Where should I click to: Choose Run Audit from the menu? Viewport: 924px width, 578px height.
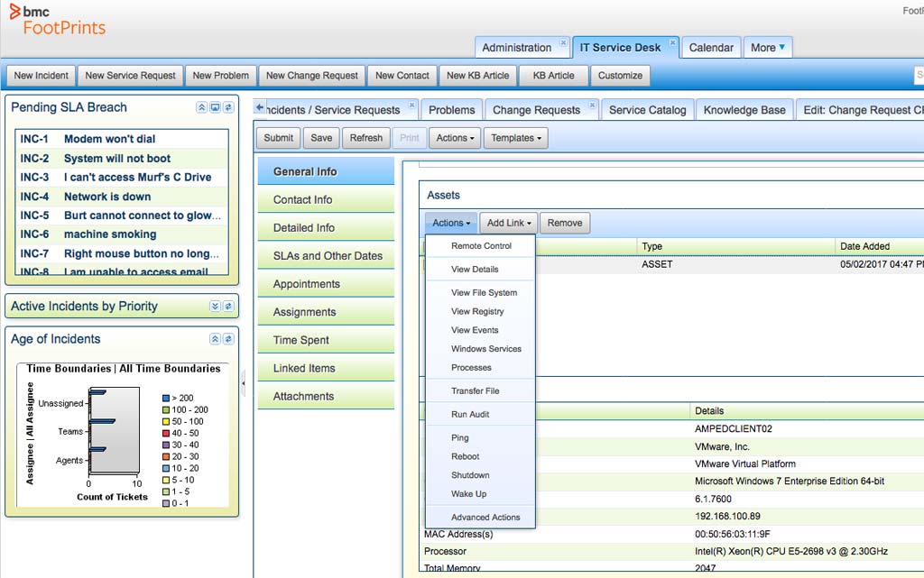coord(480,415)
